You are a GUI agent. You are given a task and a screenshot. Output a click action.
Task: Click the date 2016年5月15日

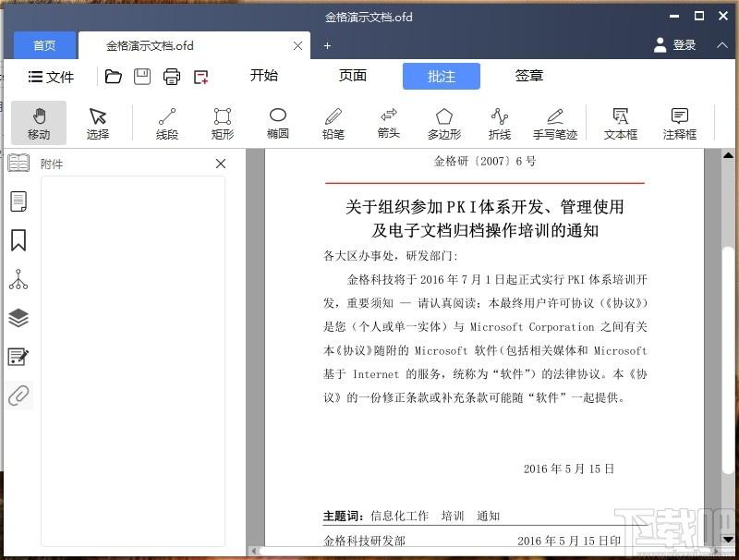tap(569, 469)
